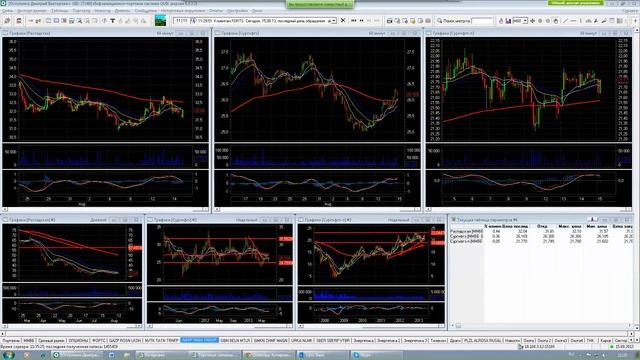640x360 pixels.
Task: Click the save chart icon left of interval box
Action: pos(508,21)
